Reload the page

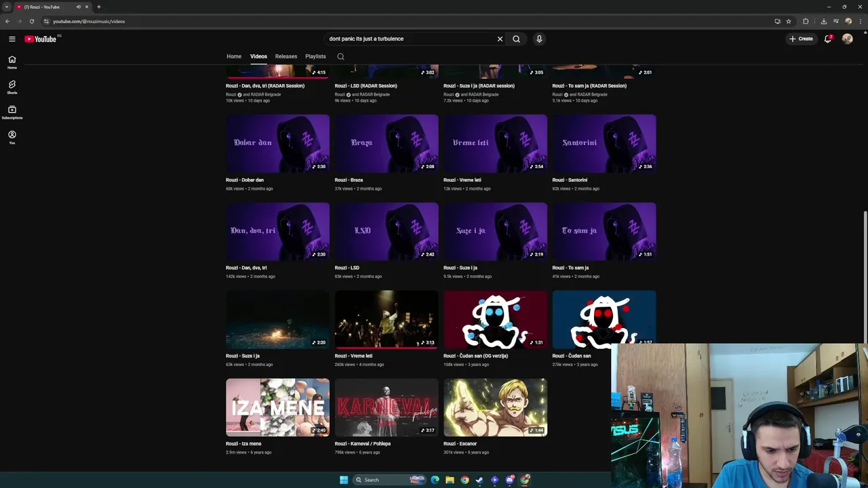[x=32, y=21]
